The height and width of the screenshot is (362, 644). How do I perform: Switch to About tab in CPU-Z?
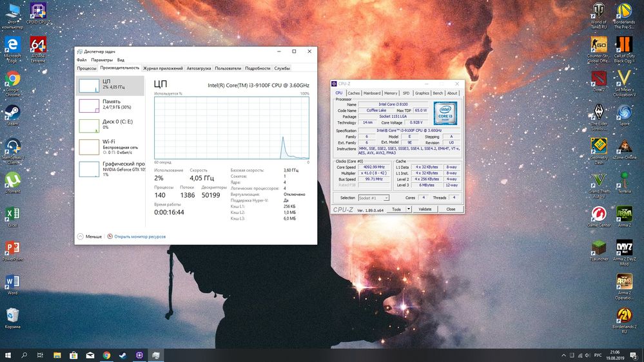pos(452,93)
